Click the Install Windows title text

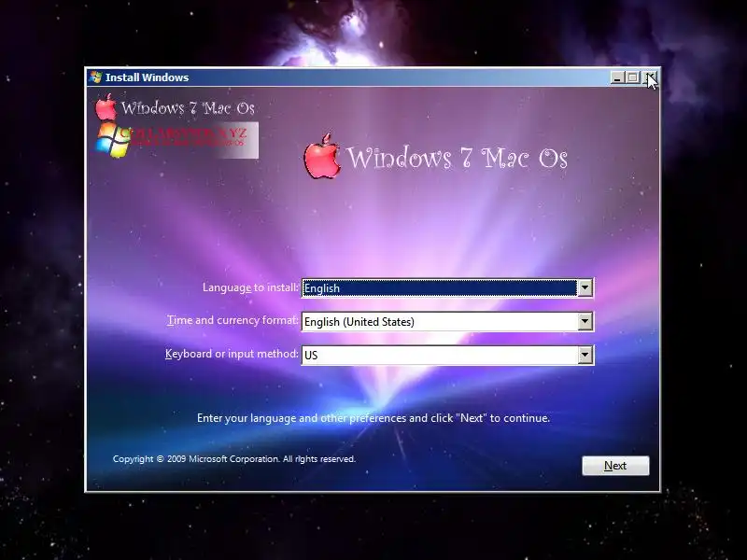147,77
